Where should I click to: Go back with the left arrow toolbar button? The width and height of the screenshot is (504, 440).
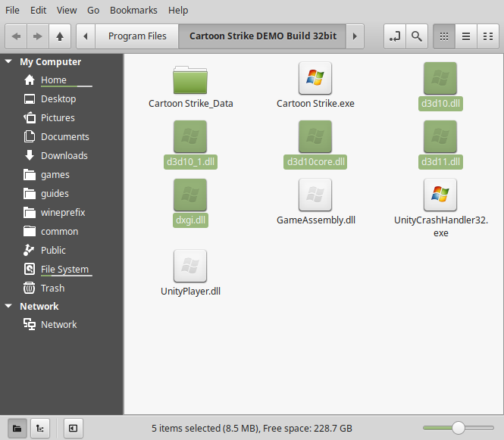16,36
